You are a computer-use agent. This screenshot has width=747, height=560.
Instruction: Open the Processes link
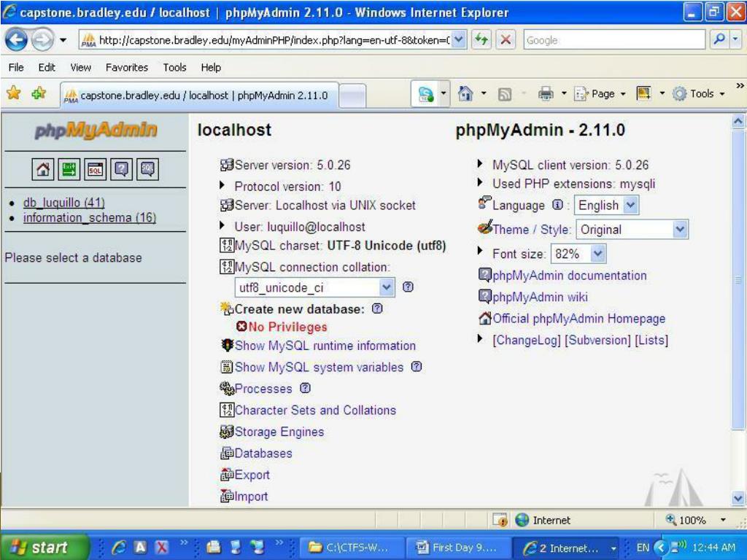[x=263, y=389]
